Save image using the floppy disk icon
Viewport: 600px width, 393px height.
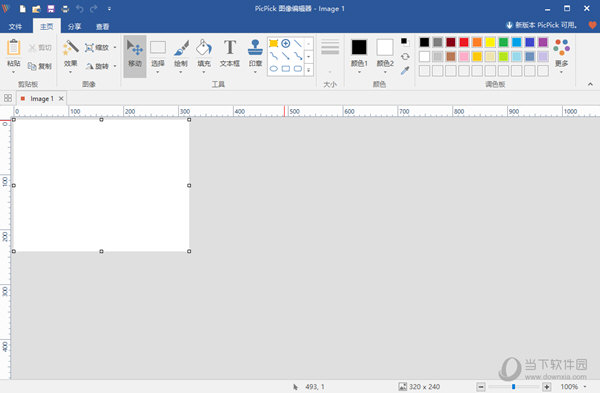tap(51, 8)
